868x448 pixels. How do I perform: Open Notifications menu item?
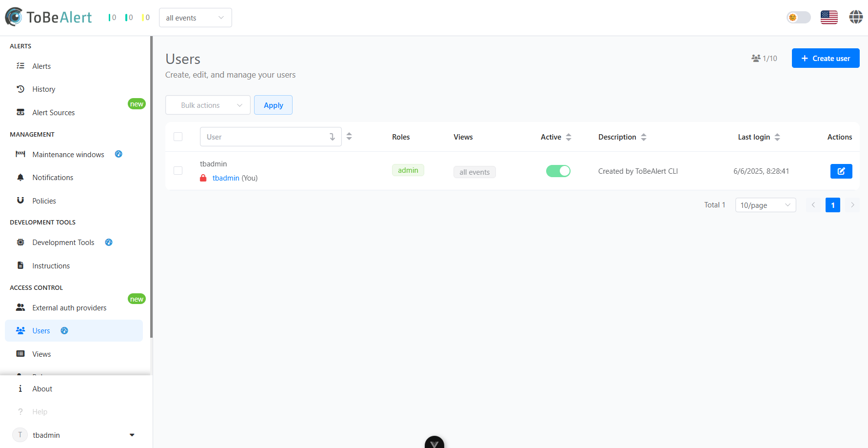coord(74,177)
